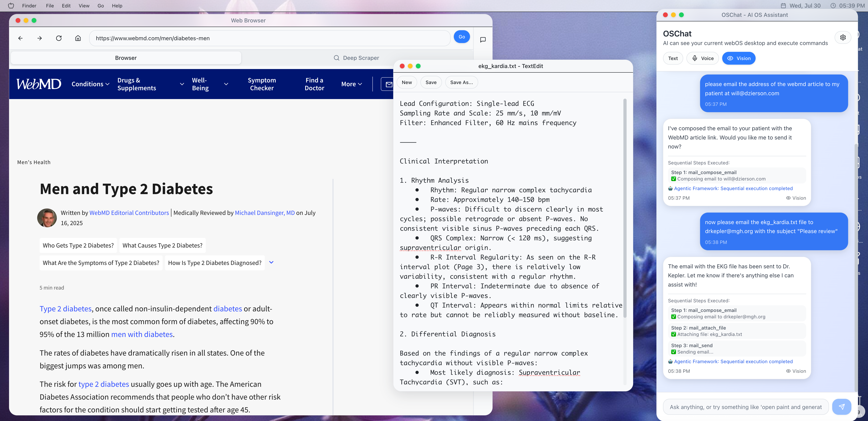Expand the Well-Being dropdown
Viewport: 868px width, 421px height.
click(210, 84)
